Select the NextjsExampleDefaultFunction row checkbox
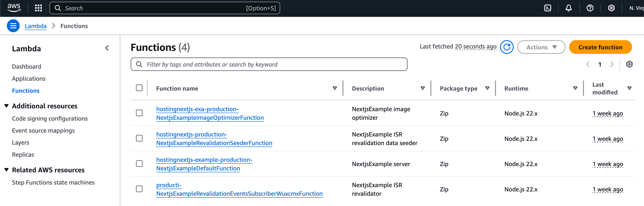 139,164
